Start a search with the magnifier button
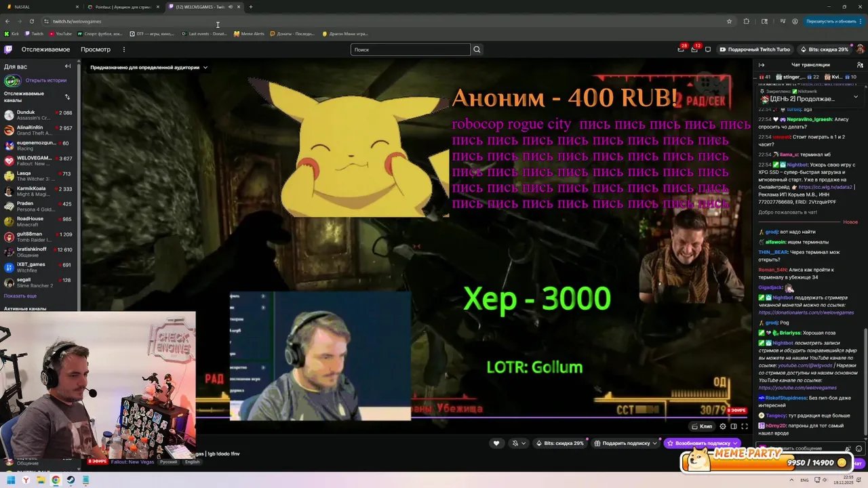This screenshot has height=488, width=868. pyautogui.click(x=477, y=49)
